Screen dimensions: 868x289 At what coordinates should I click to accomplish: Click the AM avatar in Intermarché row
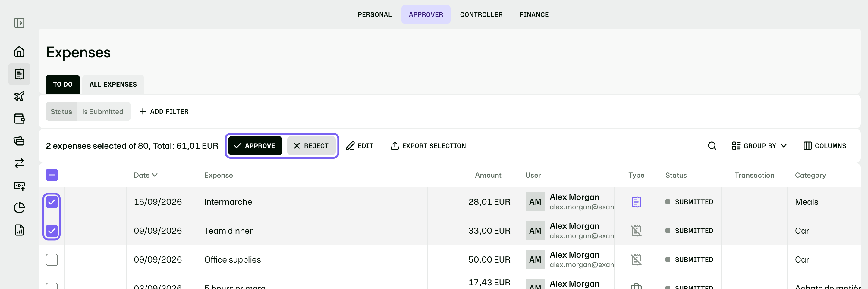535,202
